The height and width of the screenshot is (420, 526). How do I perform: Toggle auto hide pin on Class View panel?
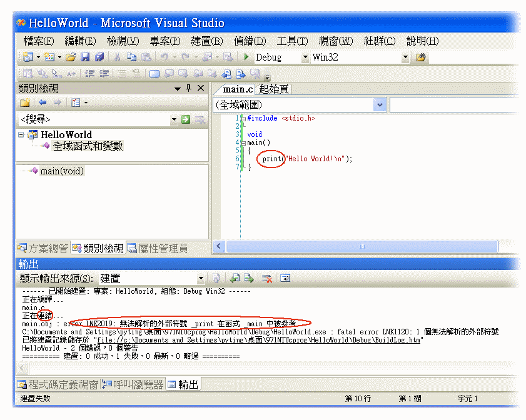coord(188,88)
